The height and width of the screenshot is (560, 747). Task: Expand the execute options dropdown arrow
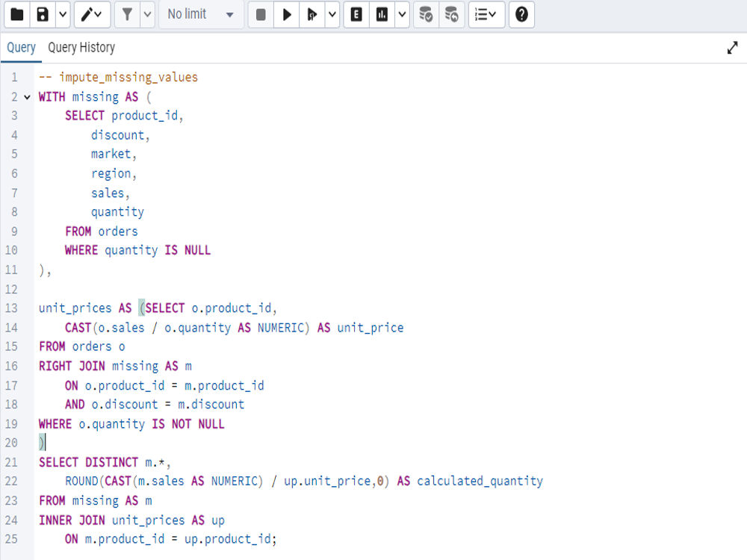pyautogui.click(x=332, y=14)
